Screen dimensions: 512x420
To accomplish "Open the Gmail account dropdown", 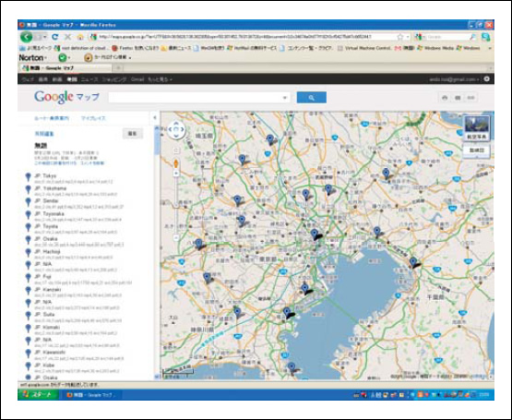I will click(454, 79).
